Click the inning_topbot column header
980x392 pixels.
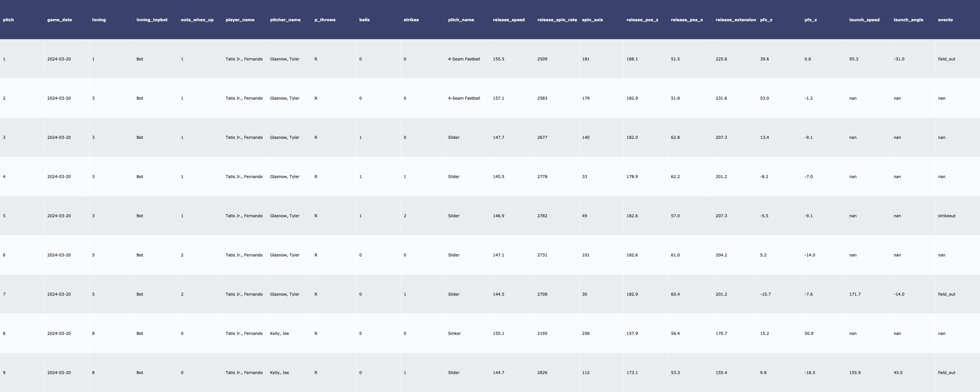(152, 20)
